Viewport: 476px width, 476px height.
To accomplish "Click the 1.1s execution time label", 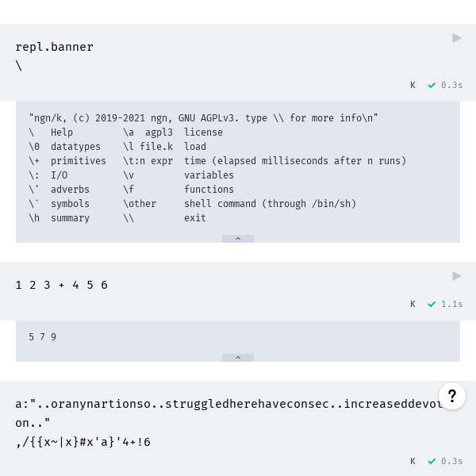I will 451,304.
